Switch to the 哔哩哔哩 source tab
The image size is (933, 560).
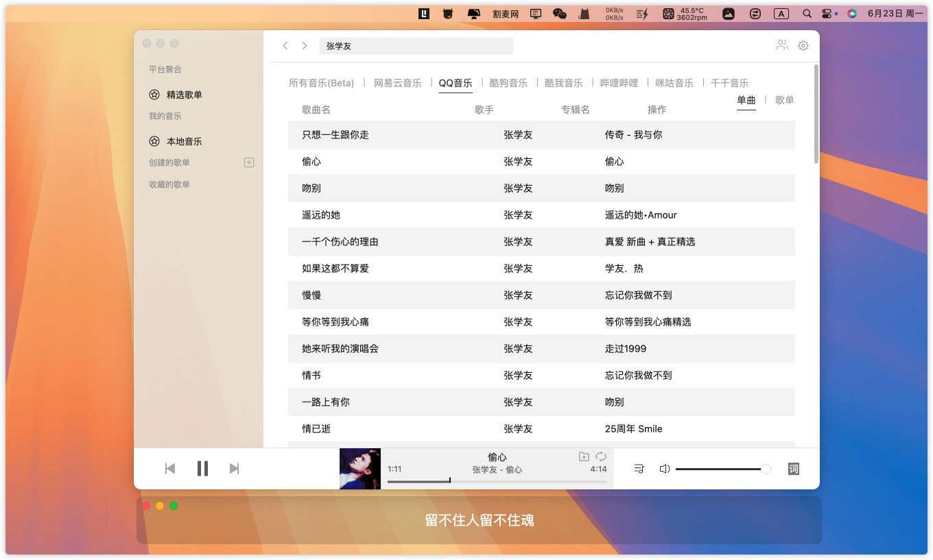(619, 83)
